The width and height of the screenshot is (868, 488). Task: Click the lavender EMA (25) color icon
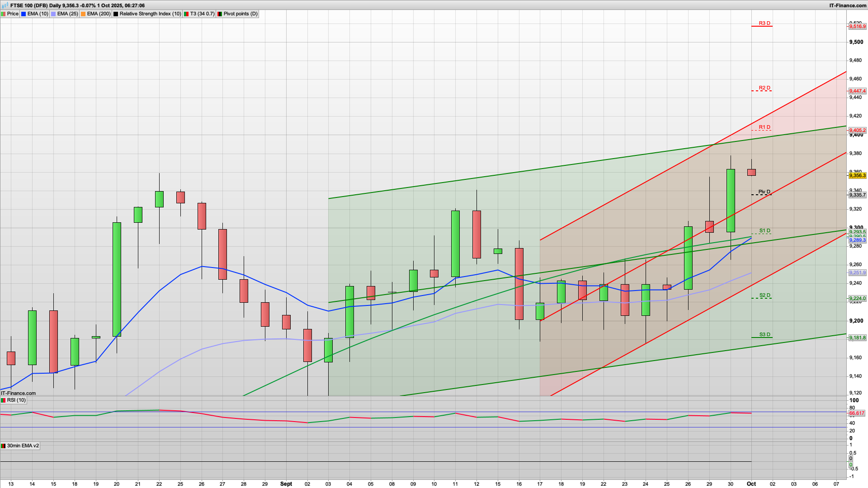tap(54, 14)
